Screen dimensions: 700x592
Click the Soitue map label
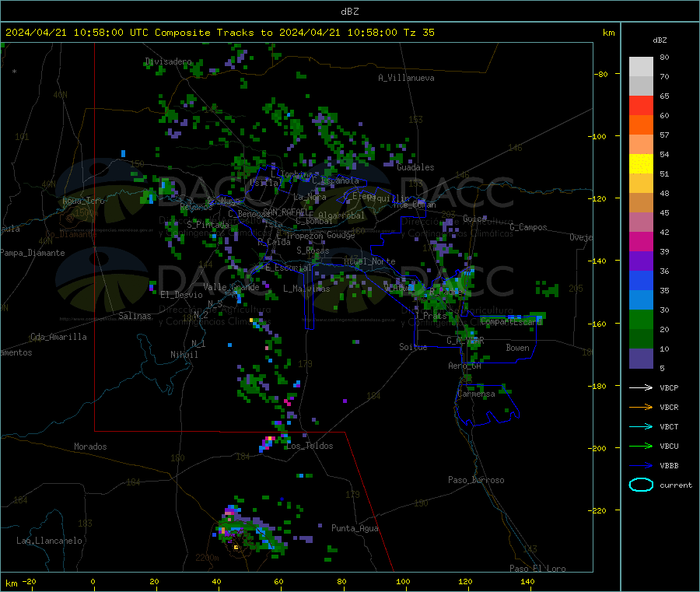[x=413, y=347]
